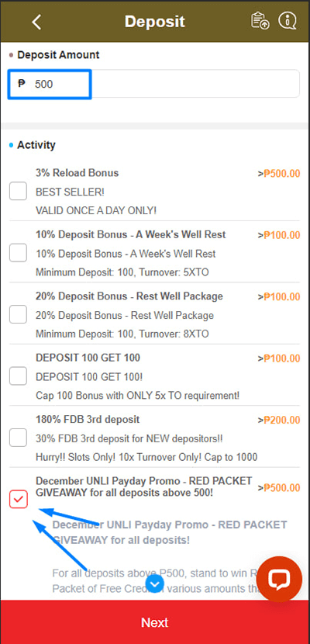Click the Deposit Amount input field

click(153, 84)
